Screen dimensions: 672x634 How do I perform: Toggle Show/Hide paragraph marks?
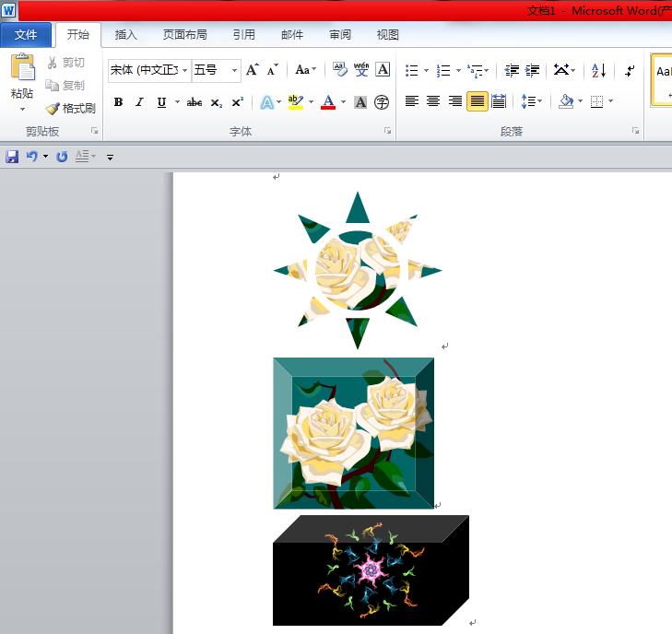[x=630, y=70]
